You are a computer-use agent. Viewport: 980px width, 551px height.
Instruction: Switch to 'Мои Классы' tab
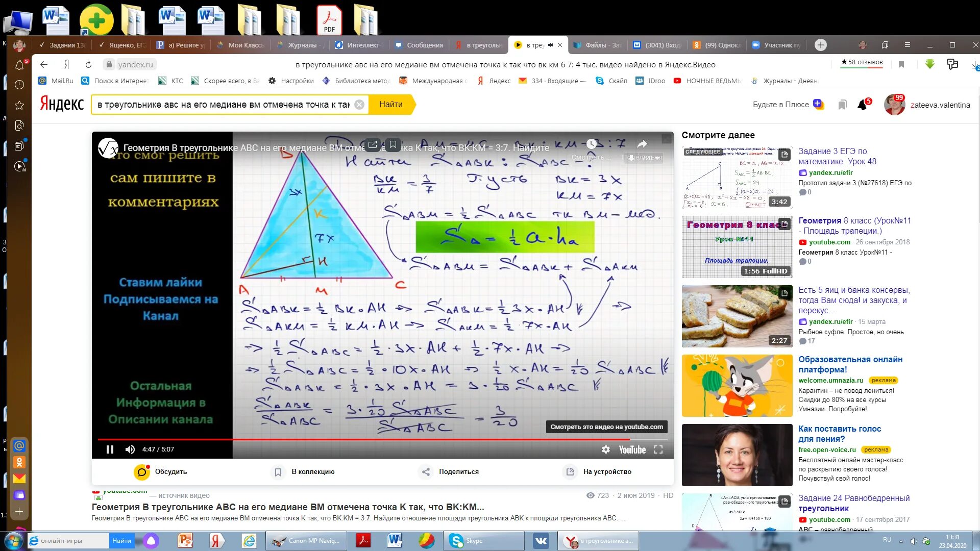[241, 45]
